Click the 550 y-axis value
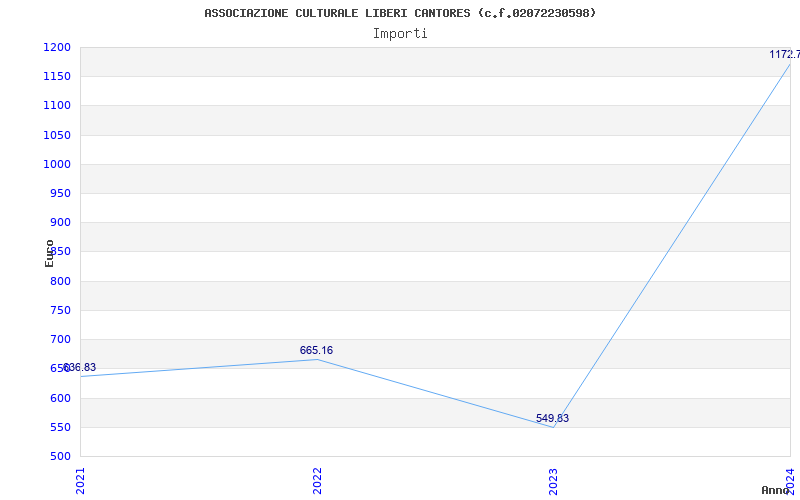Viewport: 800px width, 500px height. 60,428
